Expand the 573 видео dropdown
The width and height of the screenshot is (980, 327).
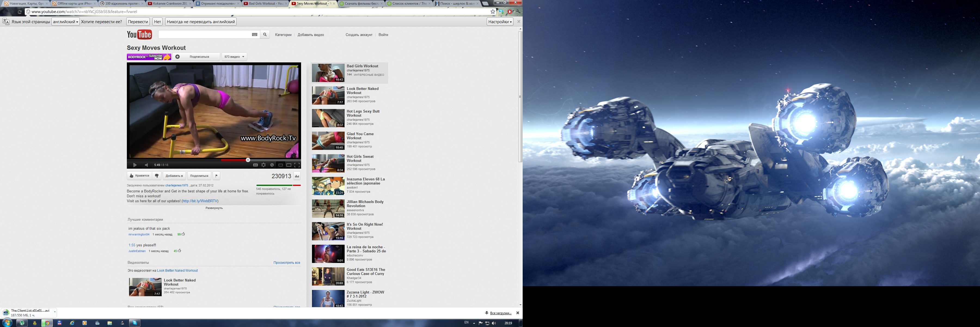(x=234, y=57)
